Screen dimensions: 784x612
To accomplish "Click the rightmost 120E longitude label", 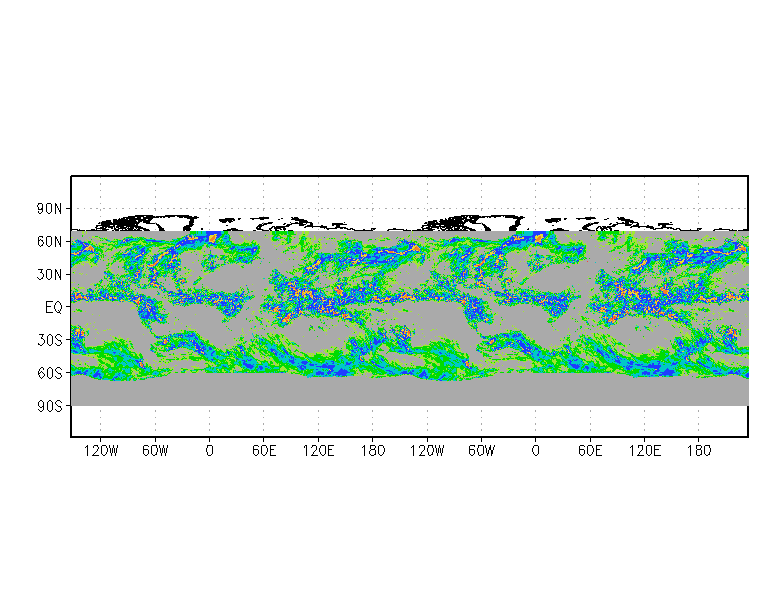I will tap(644, 451).
